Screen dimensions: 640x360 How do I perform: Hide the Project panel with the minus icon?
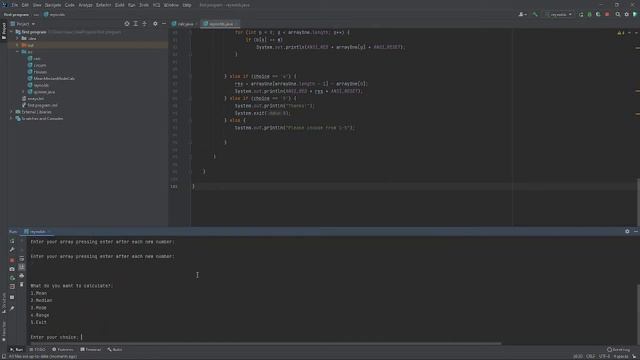tap(164, 24)
